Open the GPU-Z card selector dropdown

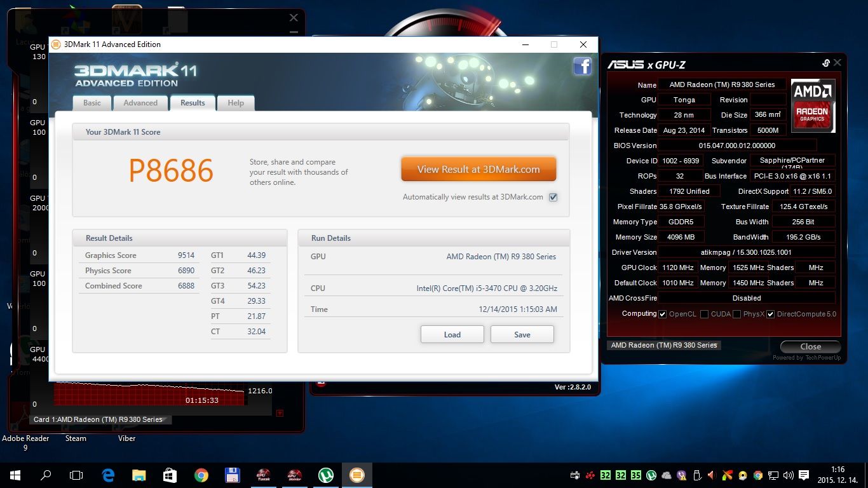[x=664, y=345]
